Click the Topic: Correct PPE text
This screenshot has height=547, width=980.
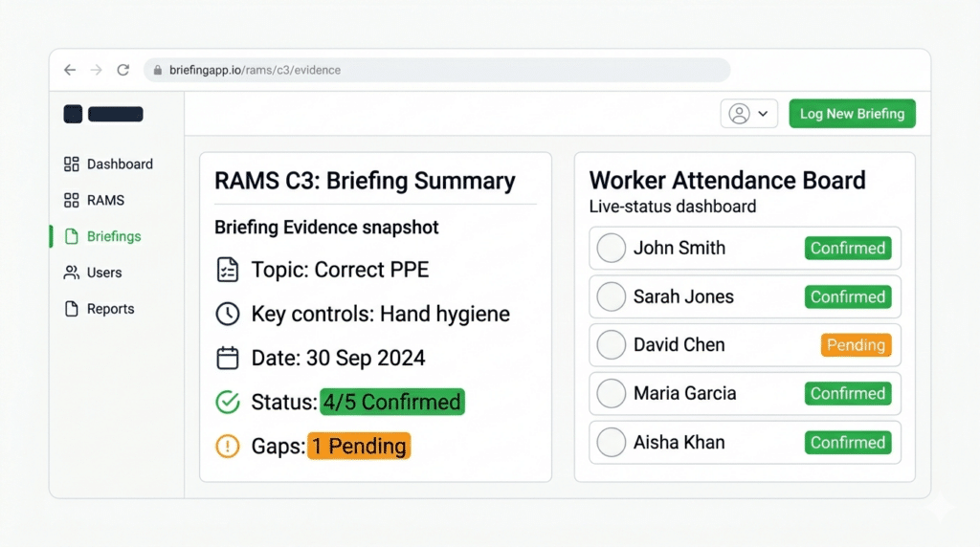tap(340, 270)
